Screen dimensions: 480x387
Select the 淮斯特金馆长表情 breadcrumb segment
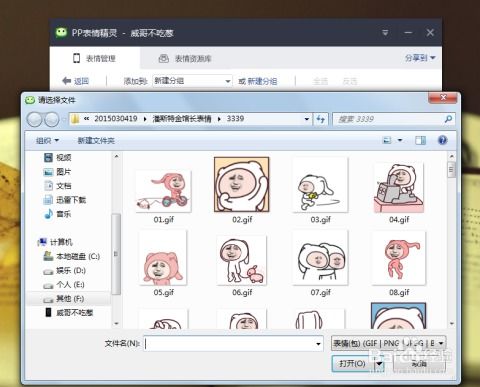182,119
